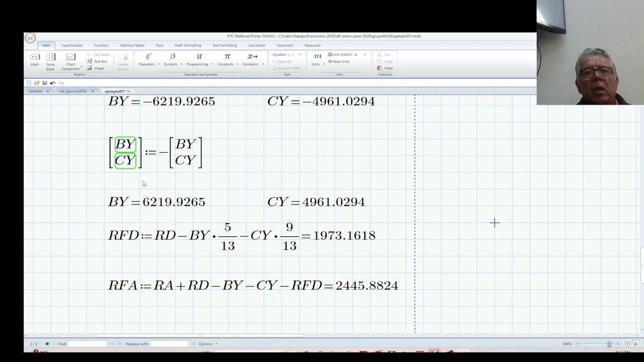Click the Operators square-root icon

(148, 56)
